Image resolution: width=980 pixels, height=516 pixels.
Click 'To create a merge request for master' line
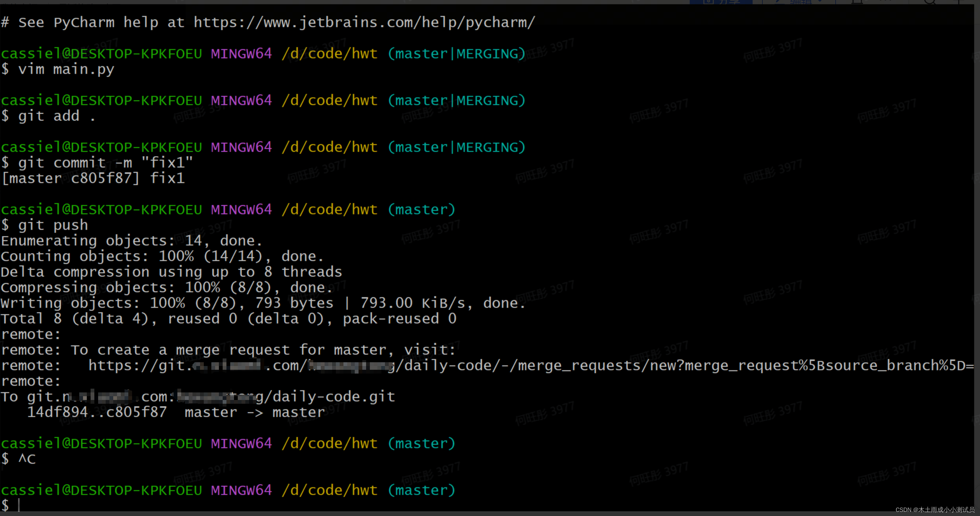tap(228, 350)
